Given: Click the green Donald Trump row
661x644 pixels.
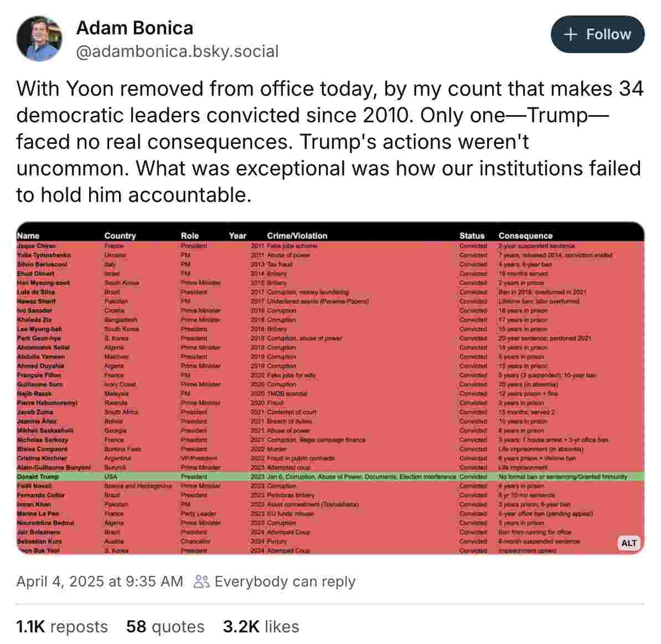Looking at the screenshot, I should (x=330, y=476).
